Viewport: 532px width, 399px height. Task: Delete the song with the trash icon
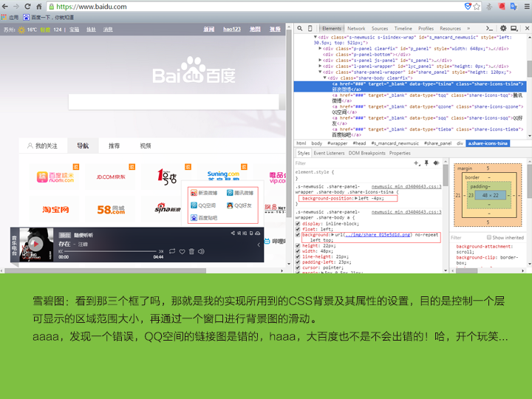click(x=191, y=251)
